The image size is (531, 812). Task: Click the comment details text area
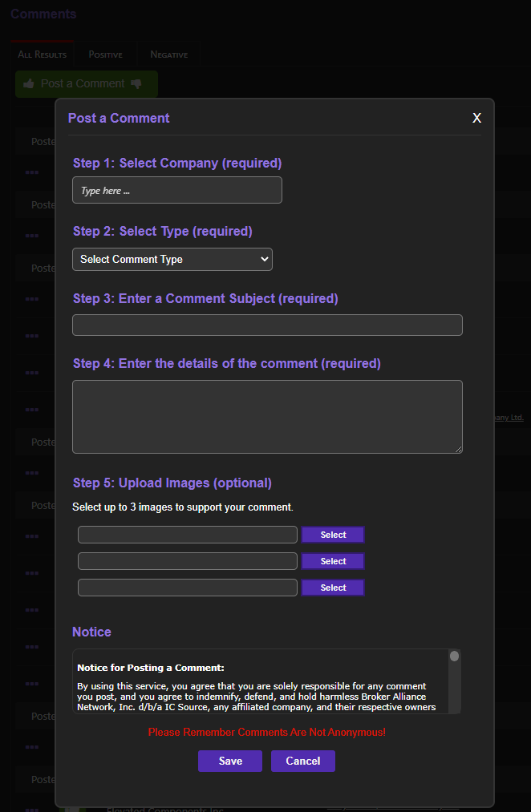[x=267, y=417]
